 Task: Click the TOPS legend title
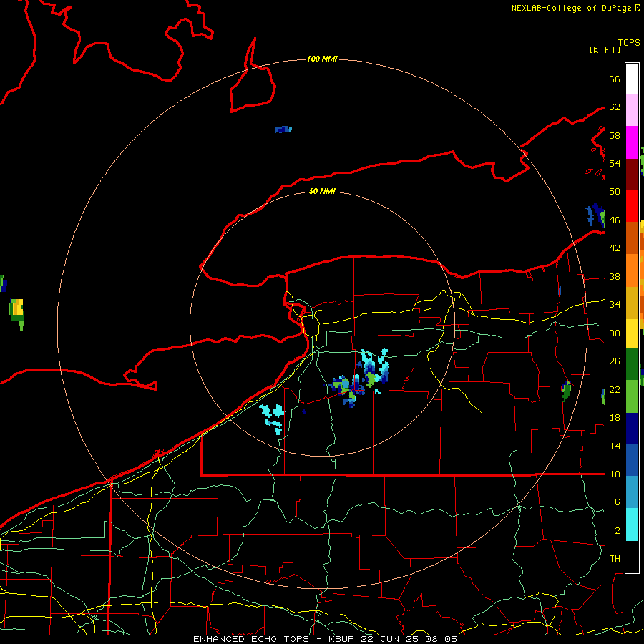coord(629,43)
